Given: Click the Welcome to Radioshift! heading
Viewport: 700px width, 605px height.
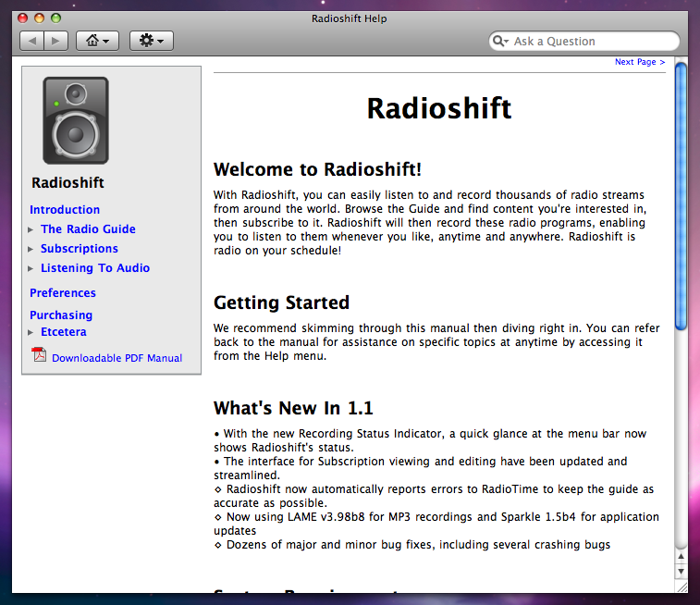Looking at the screenshot, I should point(317,169).
